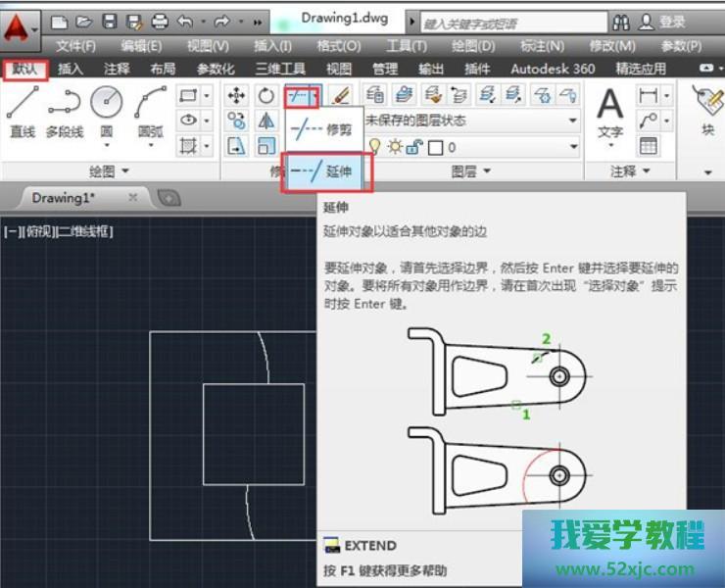Expand the 注释 panel
This screenshot has height=588, width=725.
[630, 171]
